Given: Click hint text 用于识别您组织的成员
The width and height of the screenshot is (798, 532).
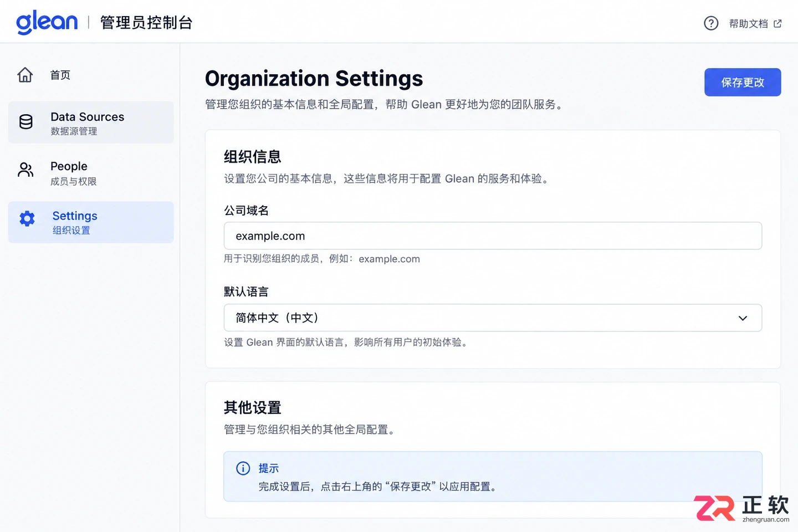Looking at the screenshot, I should [x=272, y=259].
